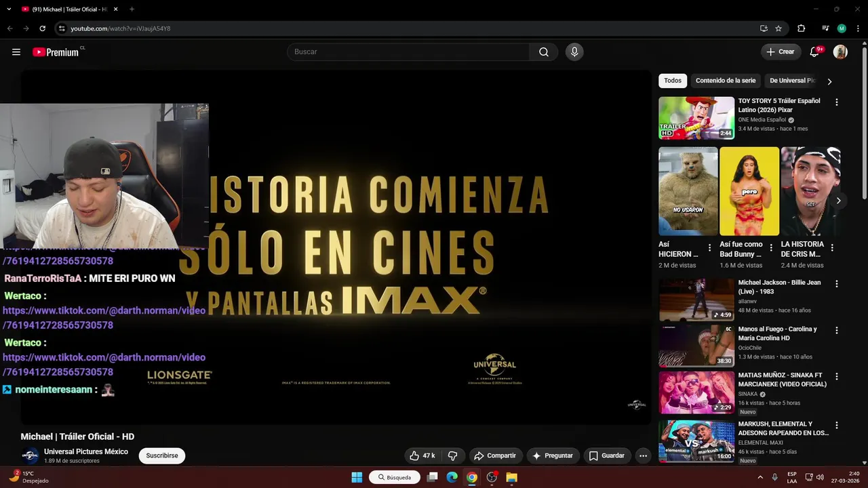The image size is (868, 488).
Task: Open Chrome extensions puzzle icon
Action: [x=801, y=28]
